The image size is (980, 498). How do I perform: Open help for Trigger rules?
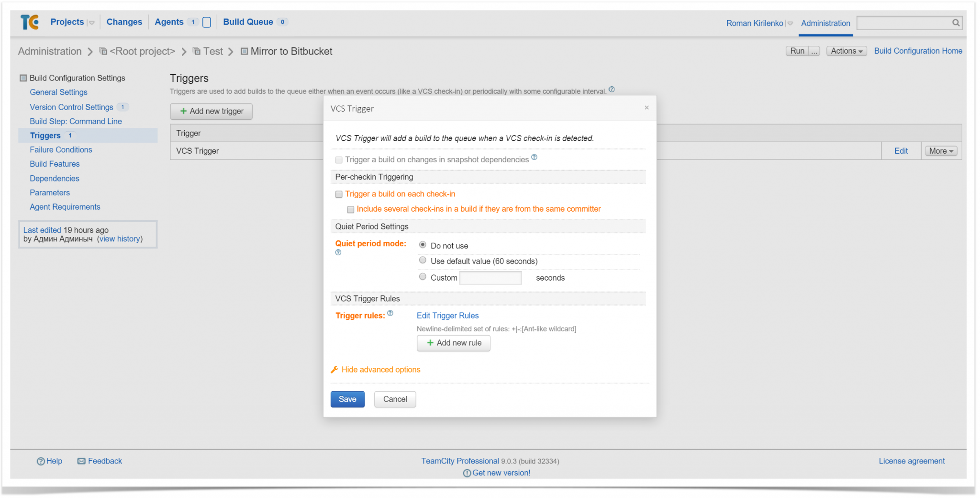click(x=390, y=313)
